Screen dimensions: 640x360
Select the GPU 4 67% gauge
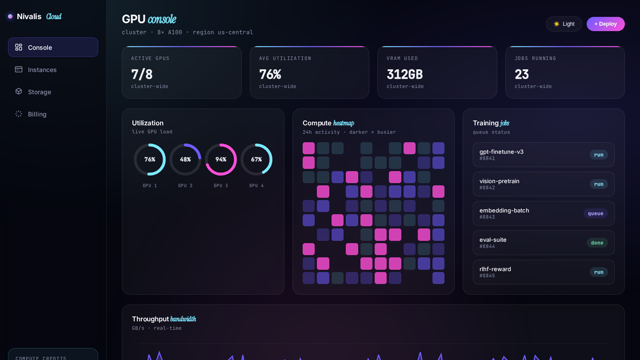(256, 160)
